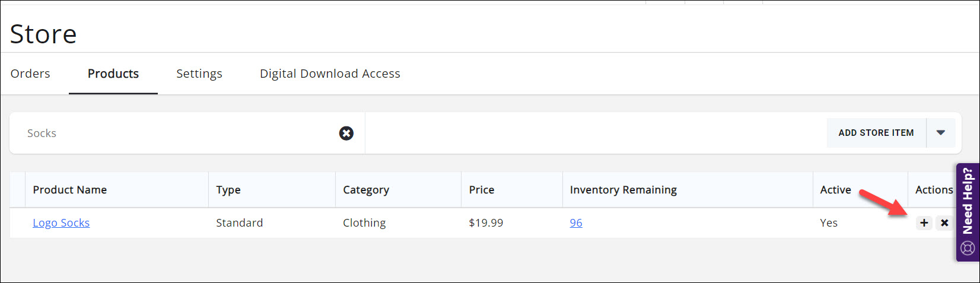Click the plus icon for Logo Socks
This screenshot has height=283, width=980.
924,223
